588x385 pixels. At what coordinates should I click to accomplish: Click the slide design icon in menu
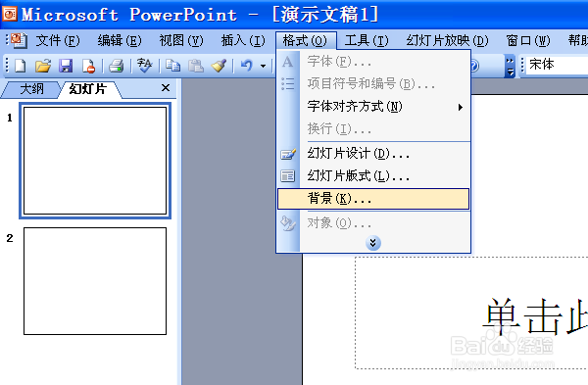click(288, 154)
